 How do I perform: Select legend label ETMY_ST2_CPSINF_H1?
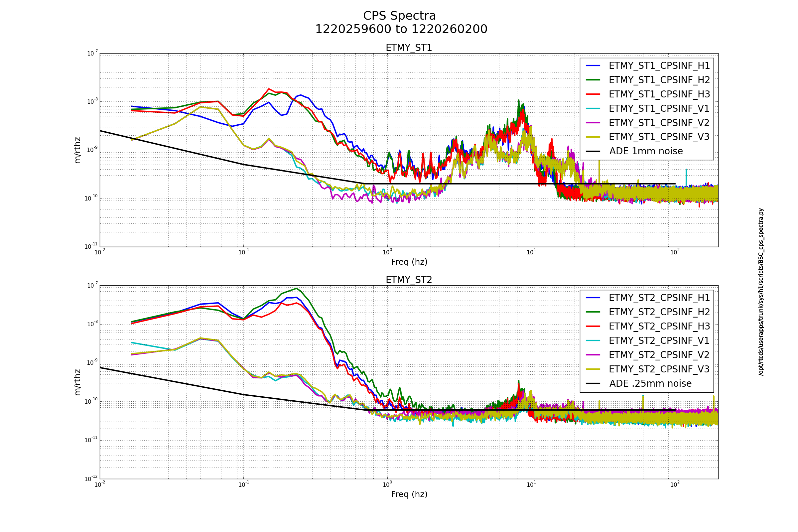(x=659, y=298)
